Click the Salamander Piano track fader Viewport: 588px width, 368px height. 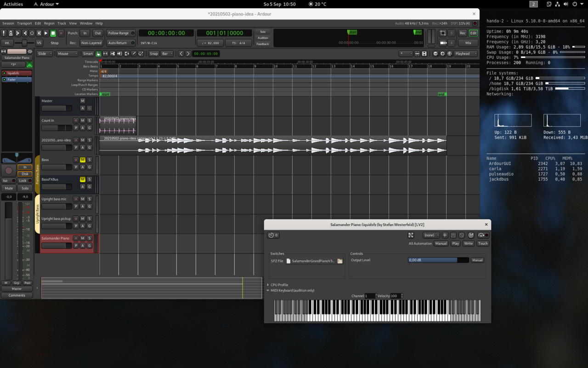(x=57, y=246)
